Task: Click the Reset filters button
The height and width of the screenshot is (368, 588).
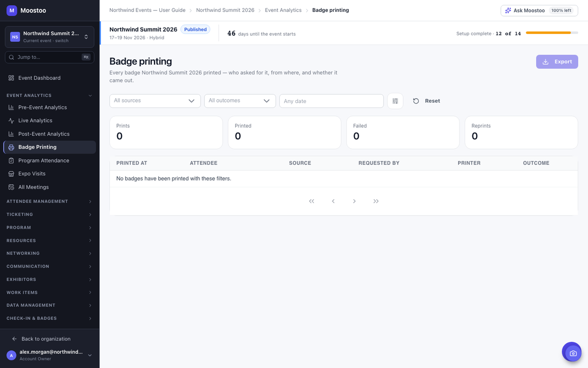Action: 426,101
